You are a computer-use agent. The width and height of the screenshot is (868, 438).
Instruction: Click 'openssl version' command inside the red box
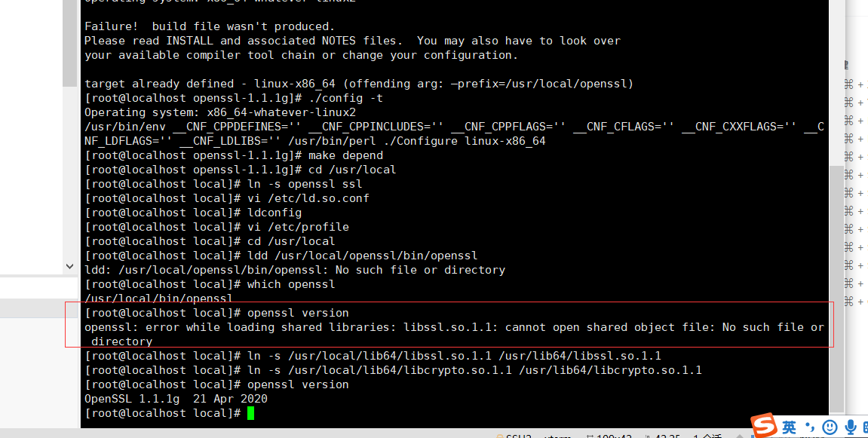point(298,313)
